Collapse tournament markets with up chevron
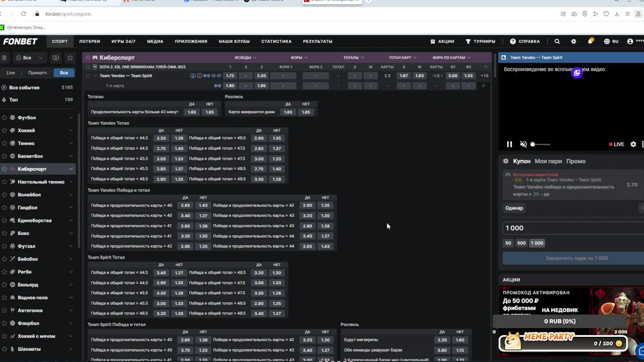 click(486, 67)
